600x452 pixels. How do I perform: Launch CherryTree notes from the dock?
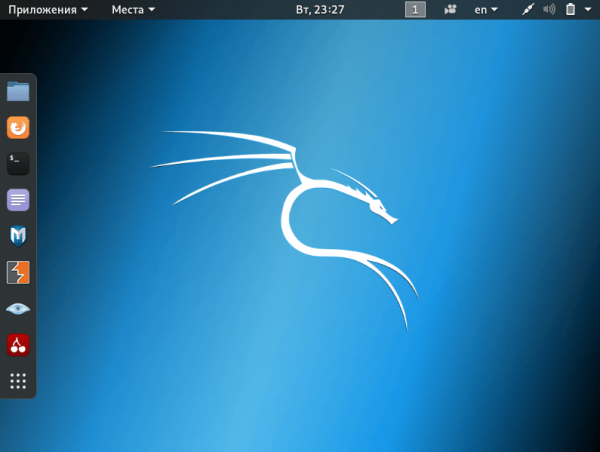18,345
